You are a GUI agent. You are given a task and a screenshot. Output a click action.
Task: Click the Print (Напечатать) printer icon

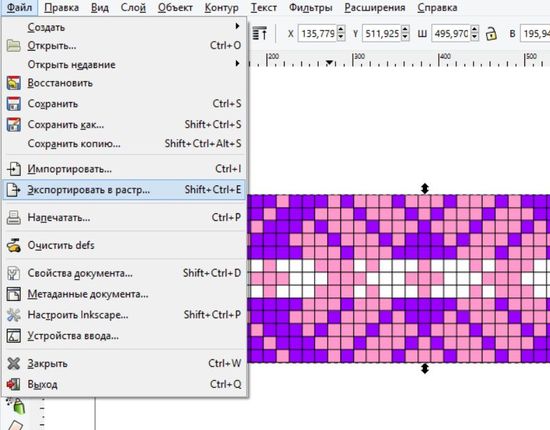pos(14,218)
